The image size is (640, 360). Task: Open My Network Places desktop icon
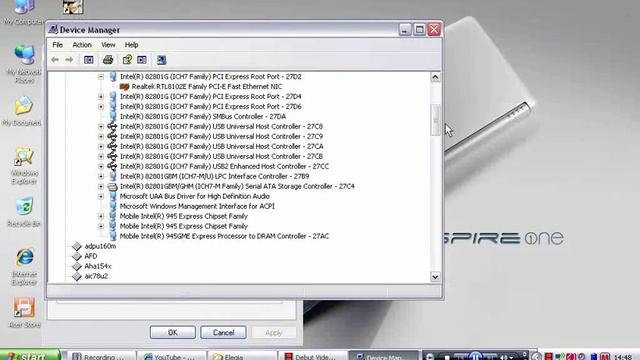24,64
